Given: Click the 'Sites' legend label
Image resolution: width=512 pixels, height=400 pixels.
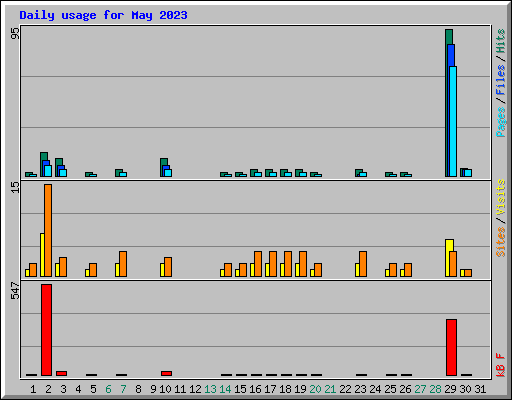Looking at the screenshot, I should pyautogui.click(x=500, y=242).
